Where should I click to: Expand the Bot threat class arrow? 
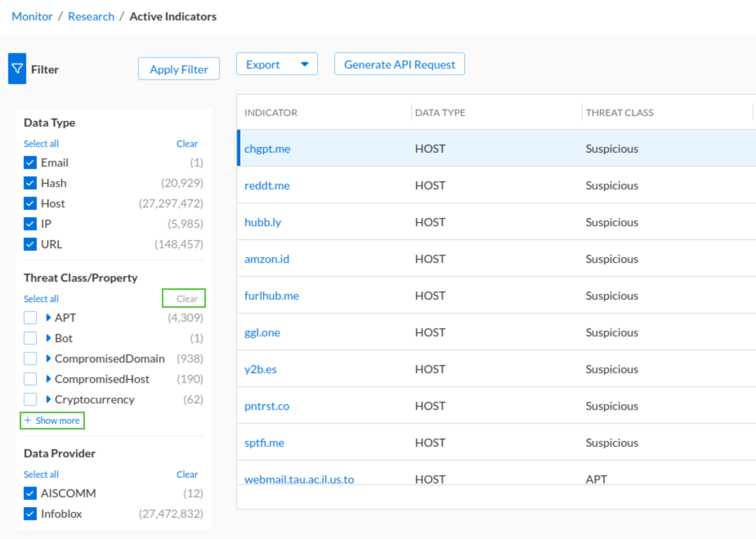click(x=48, y=338)
